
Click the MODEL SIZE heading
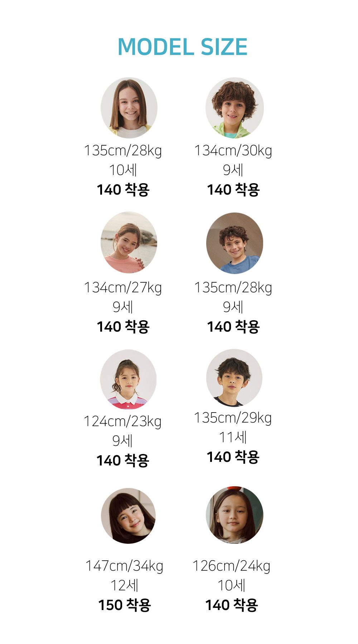tap(183, 47)
